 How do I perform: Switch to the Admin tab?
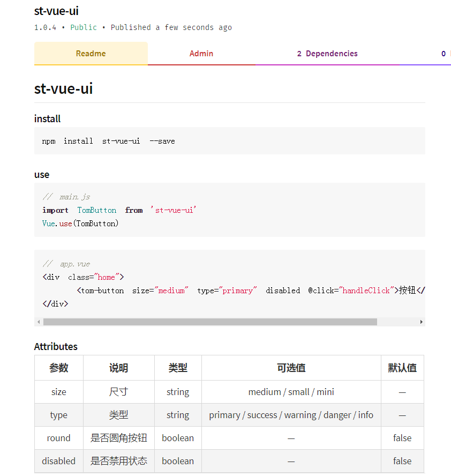(x=201, y=54)
